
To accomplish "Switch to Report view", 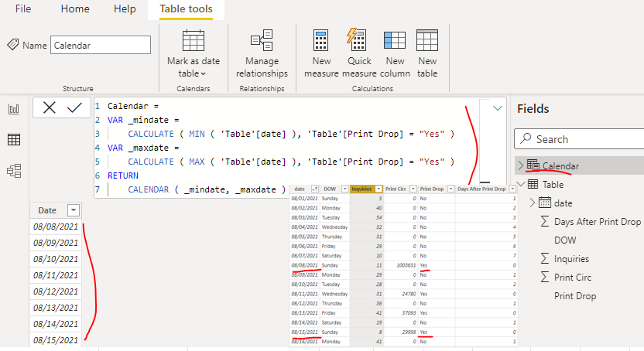I will pyautogui.click(x=14, y=109).
